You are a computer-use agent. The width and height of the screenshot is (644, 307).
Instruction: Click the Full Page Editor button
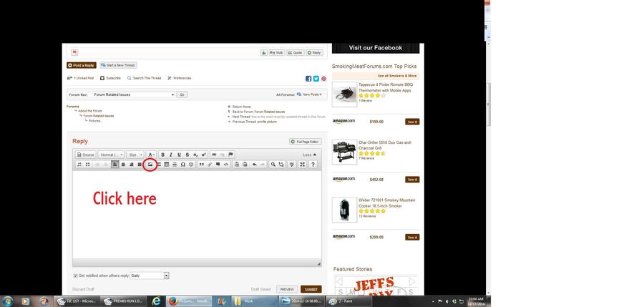pyautogui.click(x=306, y=142)
